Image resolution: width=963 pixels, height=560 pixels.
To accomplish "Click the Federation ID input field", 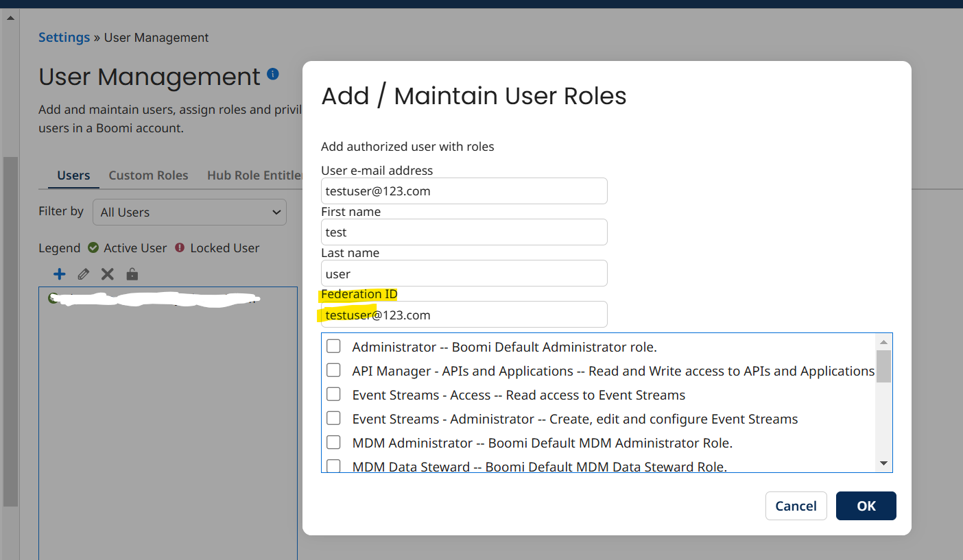I will [464, 315].
